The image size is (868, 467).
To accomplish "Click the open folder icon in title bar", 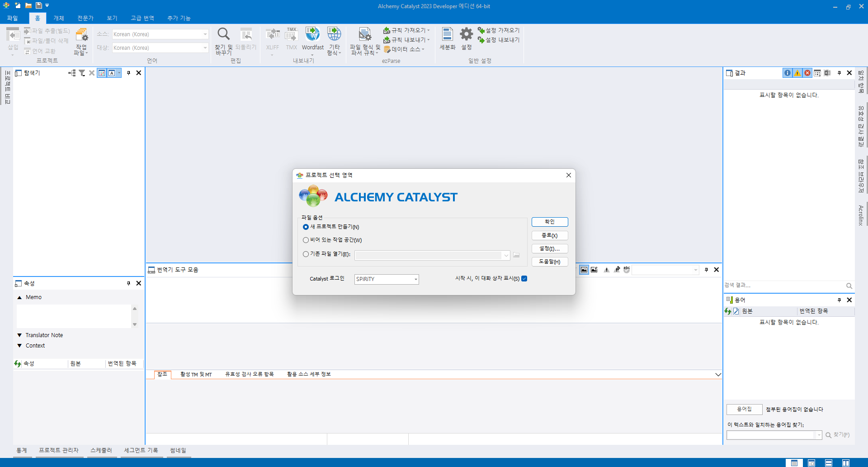I will pyautogui.click(x=28, y=5).
